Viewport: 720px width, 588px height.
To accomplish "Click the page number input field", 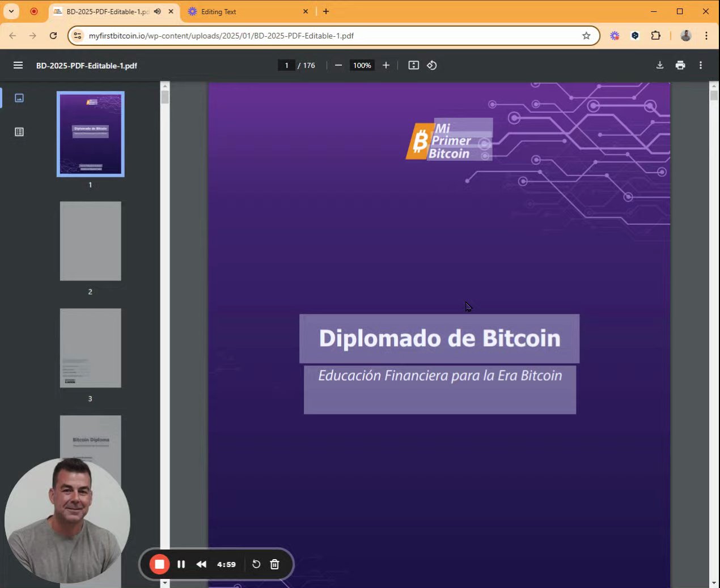I will 286,65.
